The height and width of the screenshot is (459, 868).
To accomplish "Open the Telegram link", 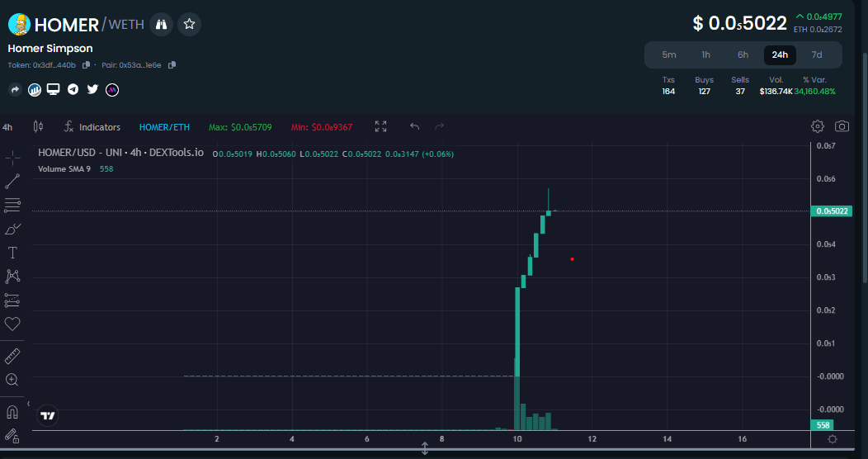I will (x=73, y=90).
